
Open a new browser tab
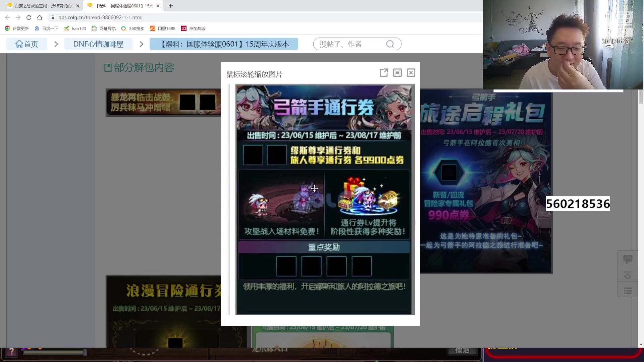coord(171,6)
